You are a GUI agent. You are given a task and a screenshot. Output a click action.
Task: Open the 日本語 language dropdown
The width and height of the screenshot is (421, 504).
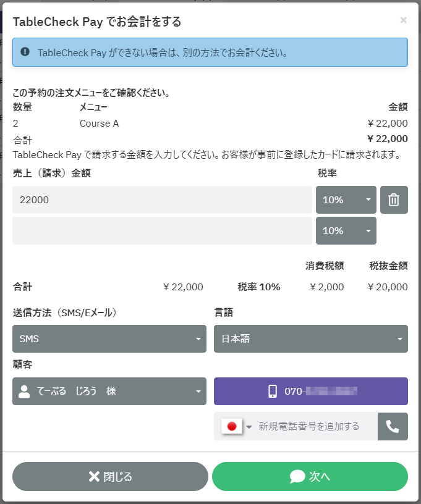point(311,338)
